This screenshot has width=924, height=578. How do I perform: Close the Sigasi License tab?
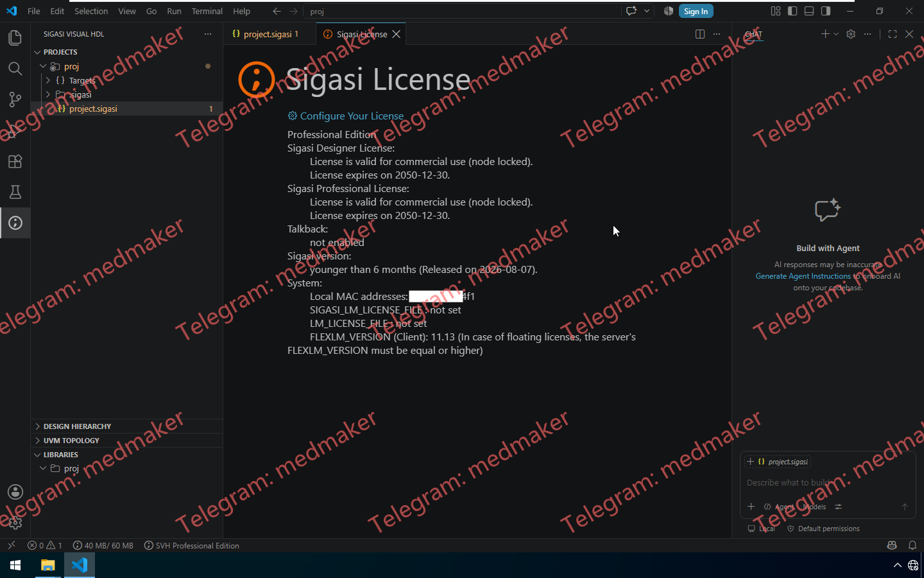397,34
